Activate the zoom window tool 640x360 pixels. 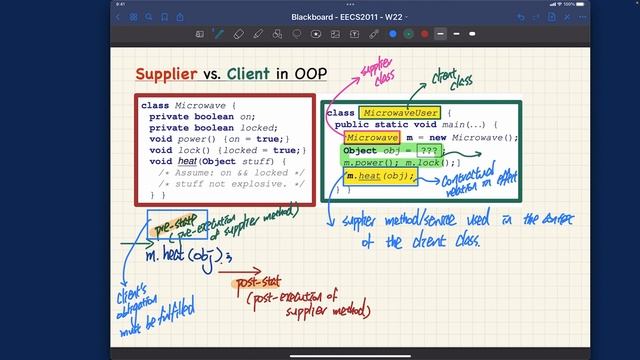coord(200,34)
